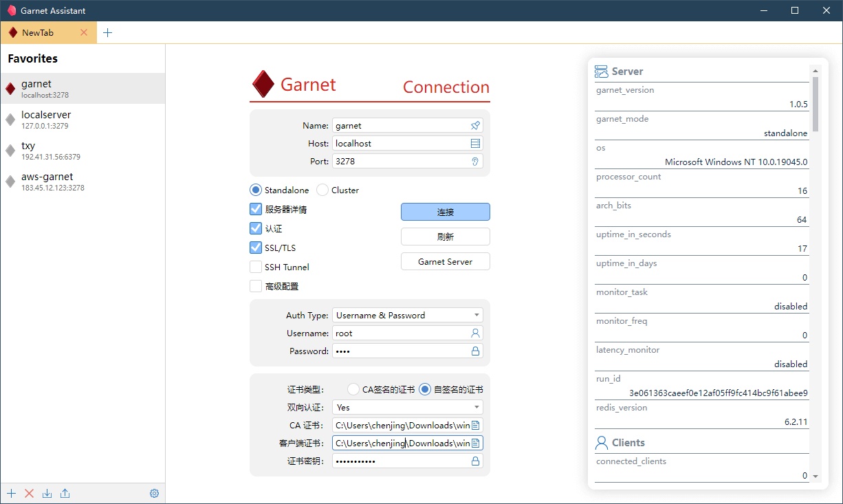Click the import favorites icon

(47, 493)
